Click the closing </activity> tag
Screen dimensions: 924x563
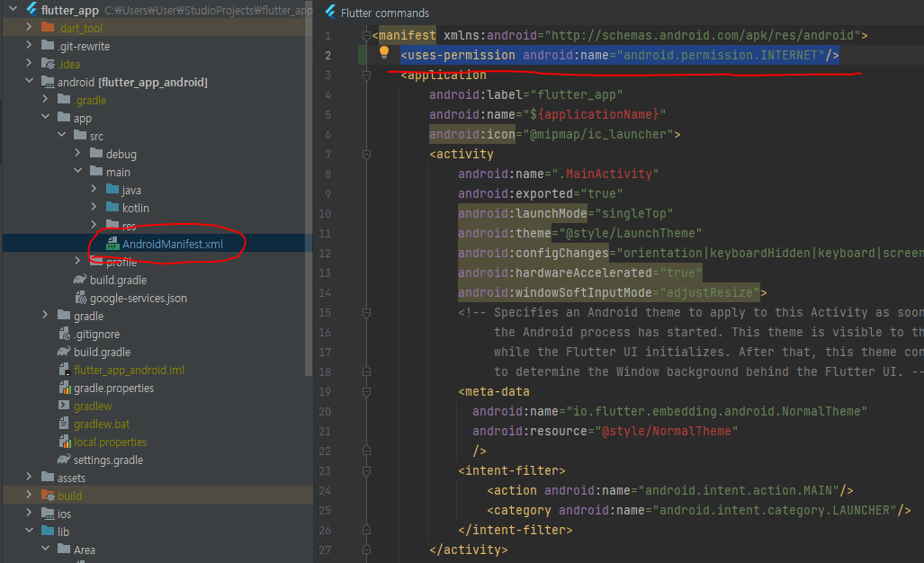click(469, 550)
